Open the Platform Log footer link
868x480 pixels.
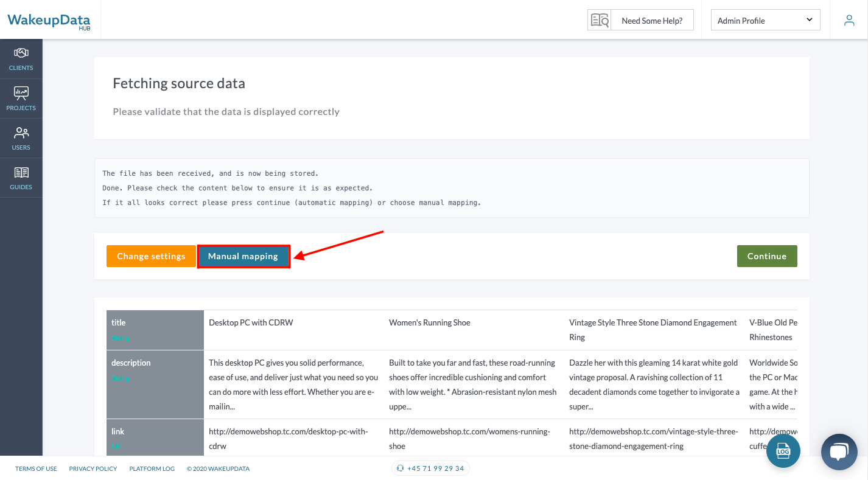tap(152, 468)
